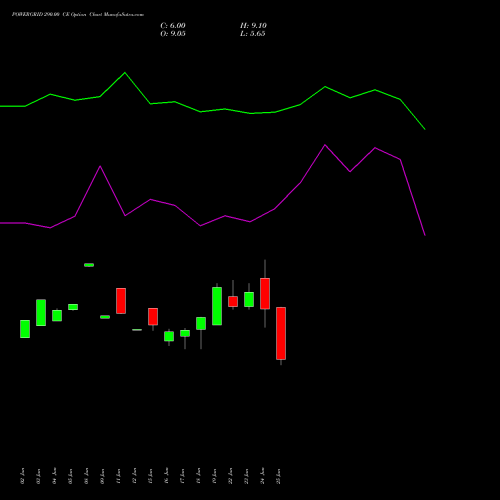Click the 24 Jun date label
Viewport: 500px width, 500px height.
(263, 476)
